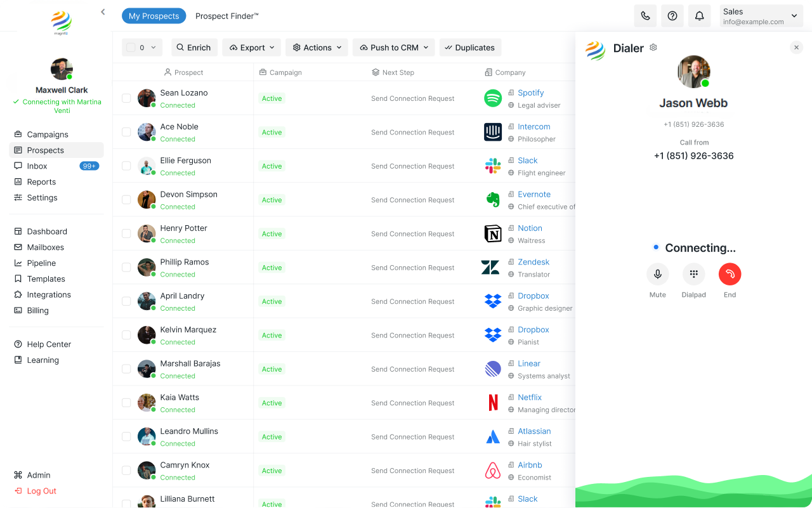Click the phone dialer icon in top bar
812x508 pixels.
click(645, 16)
